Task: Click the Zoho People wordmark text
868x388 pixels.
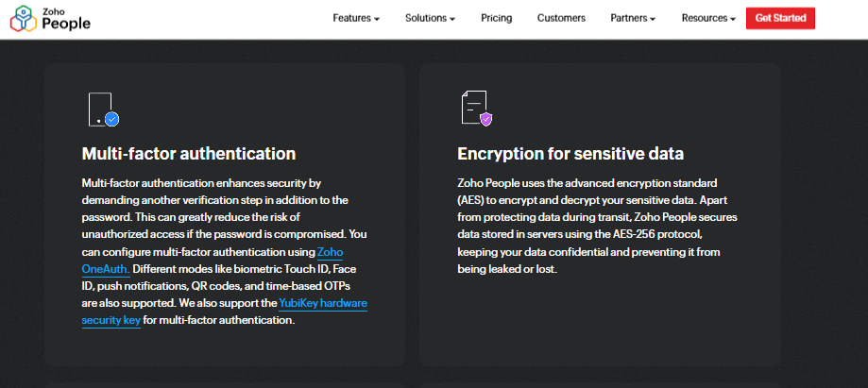Action: click(66, 20)
